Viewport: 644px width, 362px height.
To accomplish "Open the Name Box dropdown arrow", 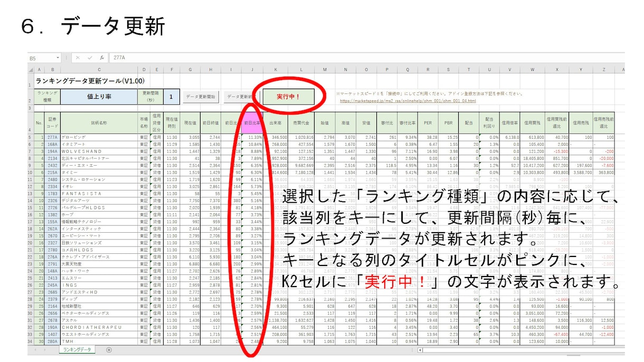I will pyautogui.click(x=58, y=58).
